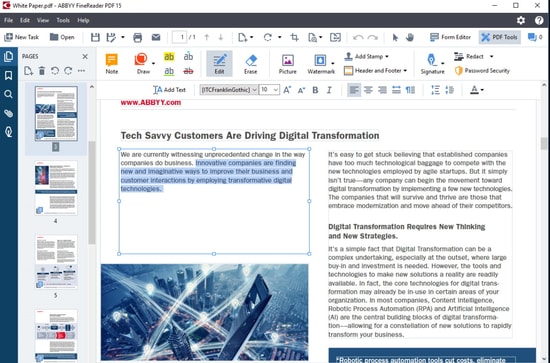Redo the last action
This screenshot has height=363, width=550.
[373, 37]
